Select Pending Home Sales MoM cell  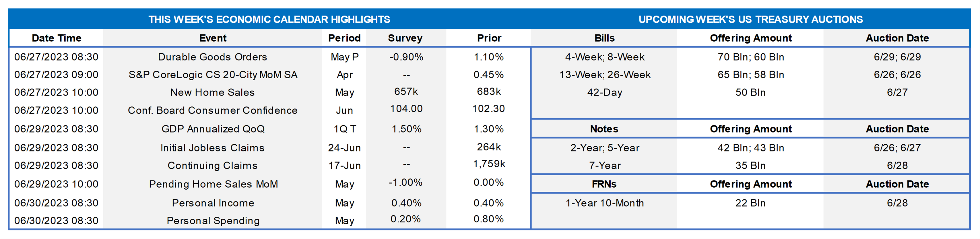[x=213, y=184]
